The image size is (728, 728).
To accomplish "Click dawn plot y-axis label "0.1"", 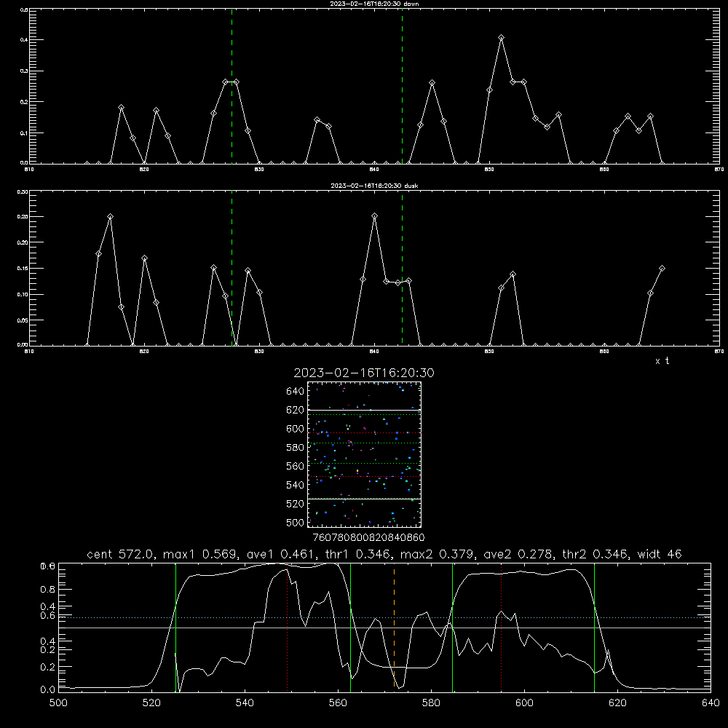I will click(24, 132).
